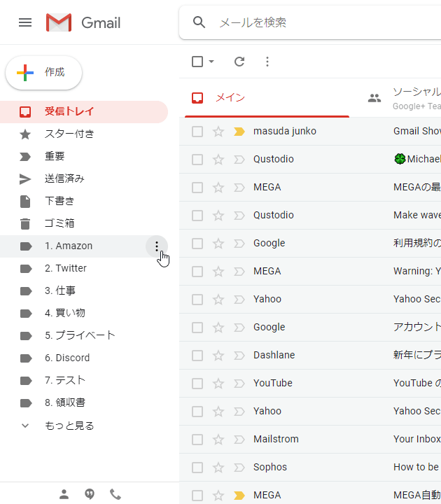This screenshot has height=504, width=441.
Task: Open select-all dropdown arrow
Action: pyautogui.click(x=211, y=62)
